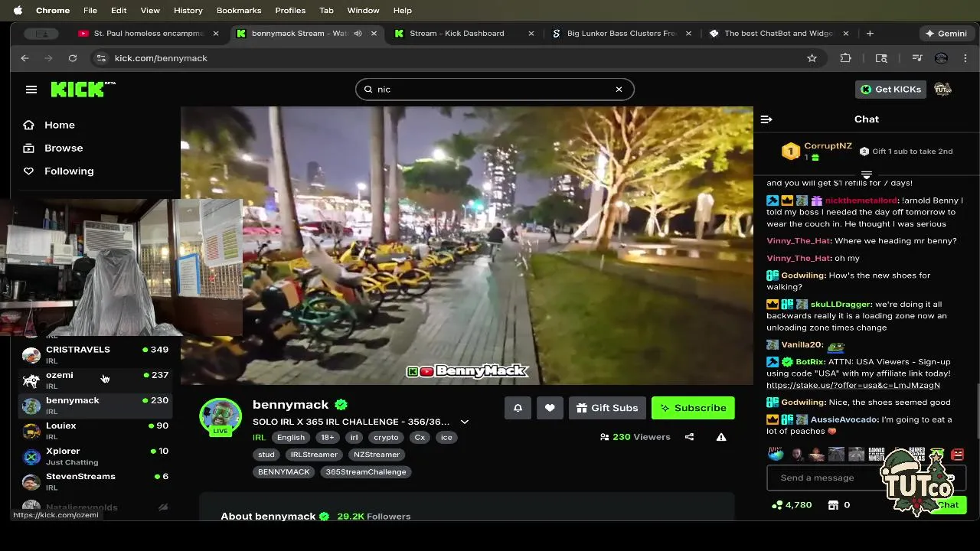Go to the KICK logo homepage
980x551 pixels.
83,90
